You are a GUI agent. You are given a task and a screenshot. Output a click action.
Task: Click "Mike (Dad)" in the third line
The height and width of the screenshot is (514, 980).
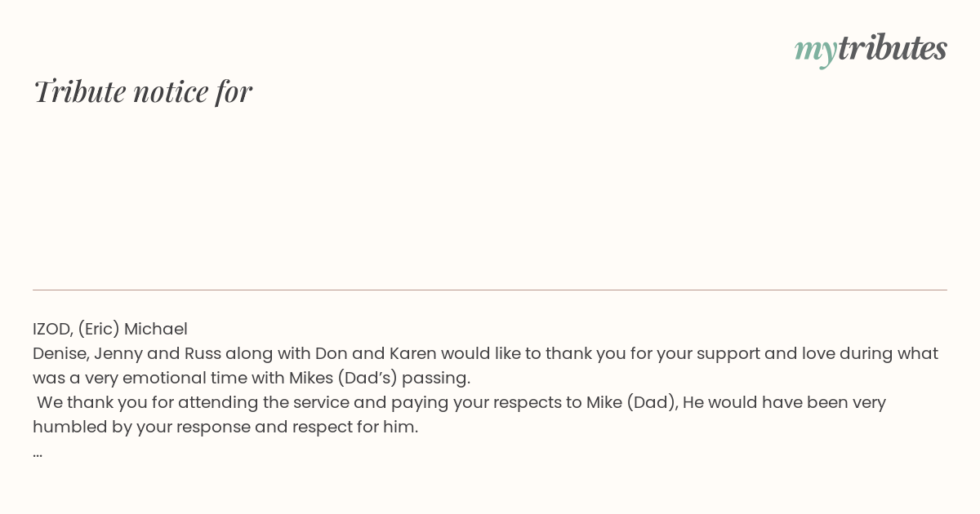point(632,402)
